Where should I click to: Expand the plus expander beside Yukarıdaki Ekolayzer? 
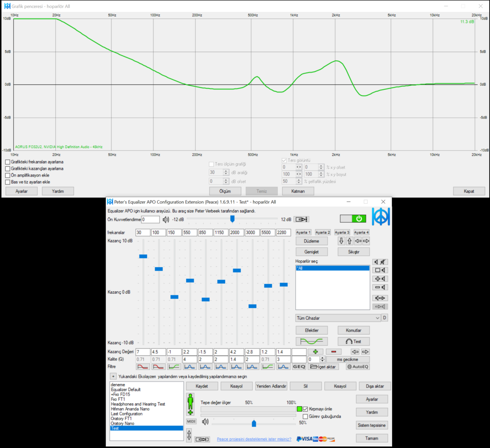pos(113,376)
